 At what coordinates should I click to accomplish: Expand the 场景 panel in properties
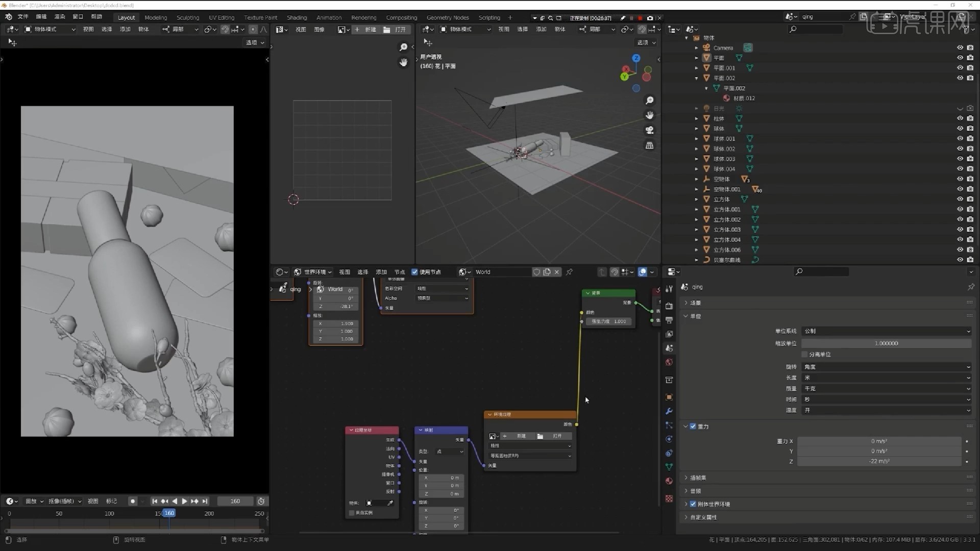686,303
